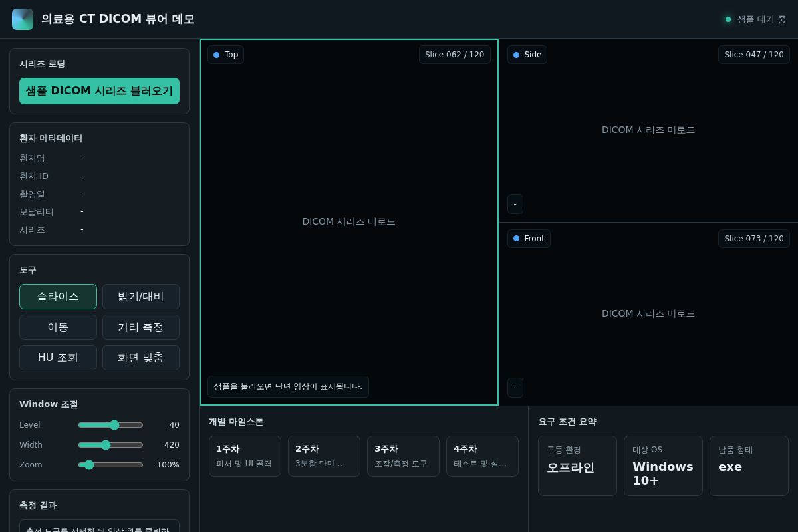Screen dimensions: 798x532
Task: Click the 3주차 milestone card
Action: point(403,456)
